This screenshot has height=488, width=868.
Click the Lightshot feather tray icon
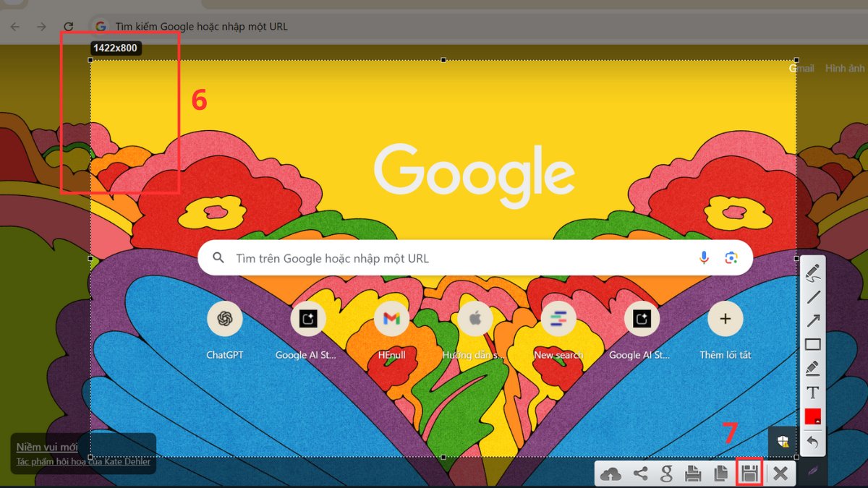(x=813, y=471)
